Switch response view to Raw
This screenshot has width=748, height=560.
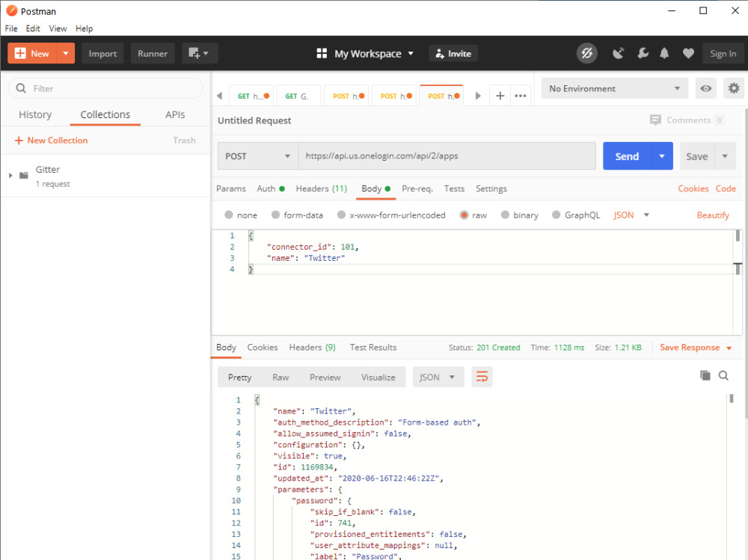[x=280, y=378]
